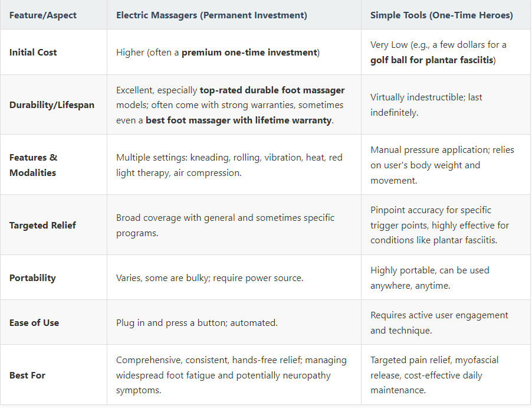Select the Durability/Lifespan row label
This screenshot has width=532, height=408.
[51, 105]
